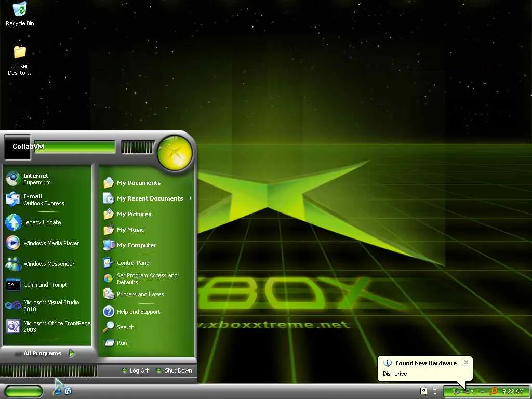This screenshot has width=532, height=399.
Task: Close the Found New Hardware balloon
Action: (466, 362)
